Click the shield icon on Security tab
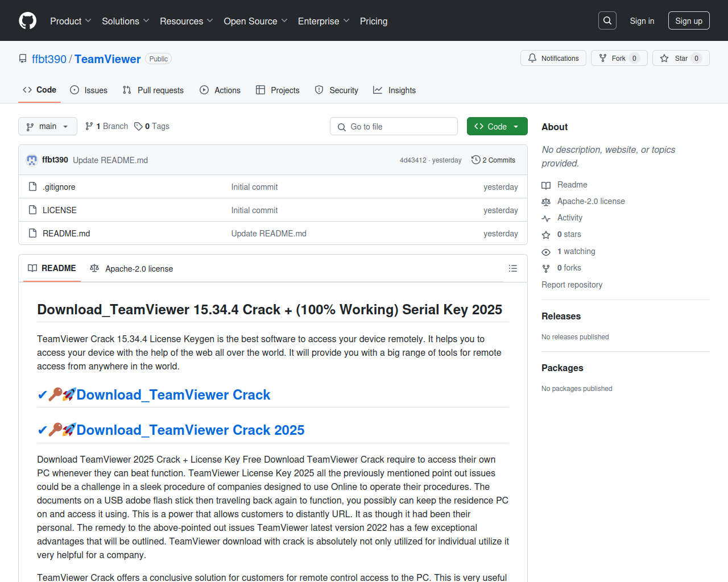 (319, 90)
